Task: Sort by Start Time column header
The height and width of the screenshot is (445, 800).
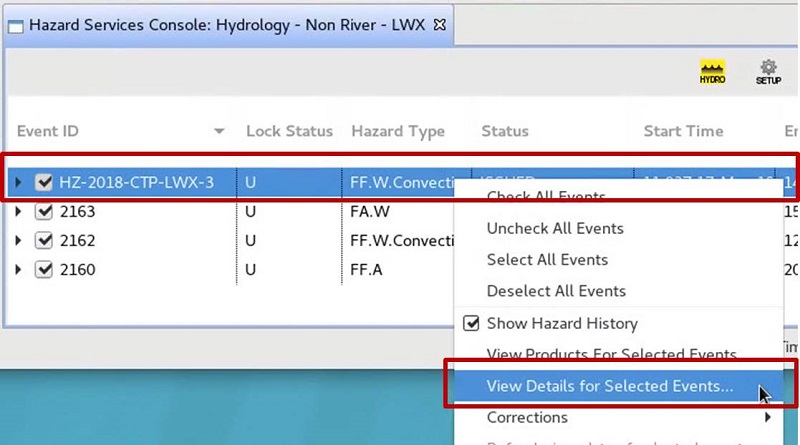Action: [x=683, y=131]
